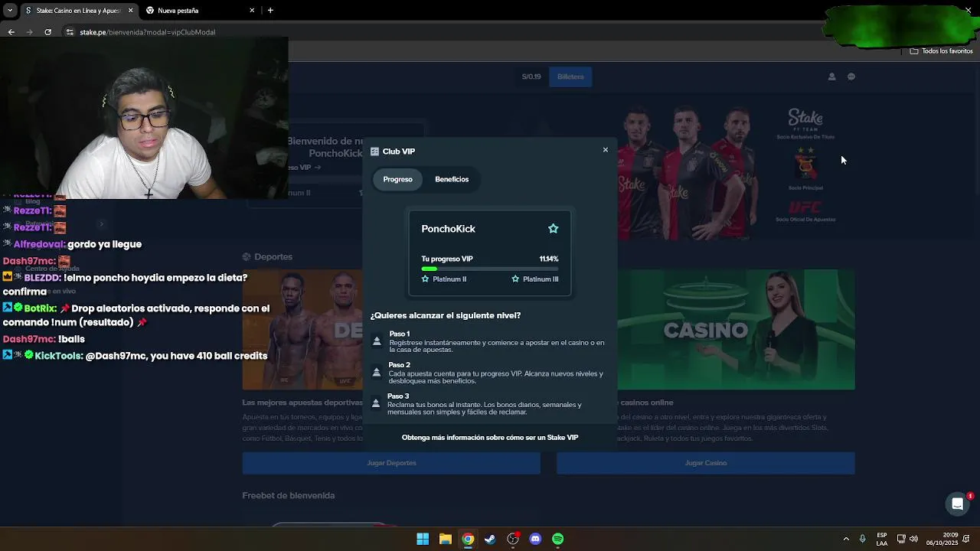980x551 pixels.
Task: Open Spotify from taskbar
Action: 558,539
